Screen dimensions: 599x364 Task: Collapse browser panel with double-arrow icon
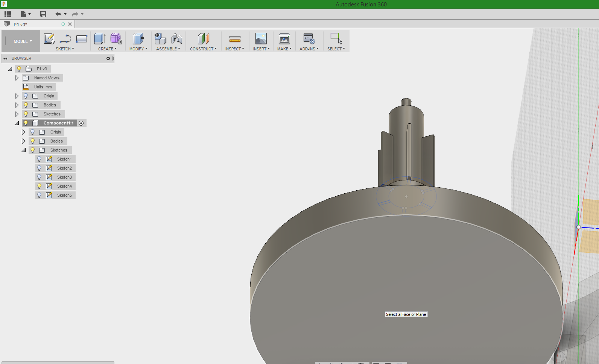(5, 59)
